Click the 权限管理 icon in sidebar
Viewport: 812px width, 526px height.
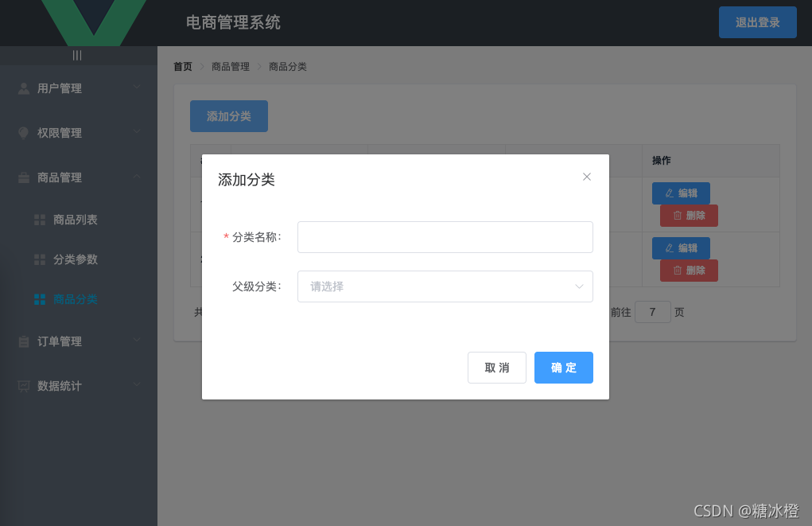(x=23, y=133)
